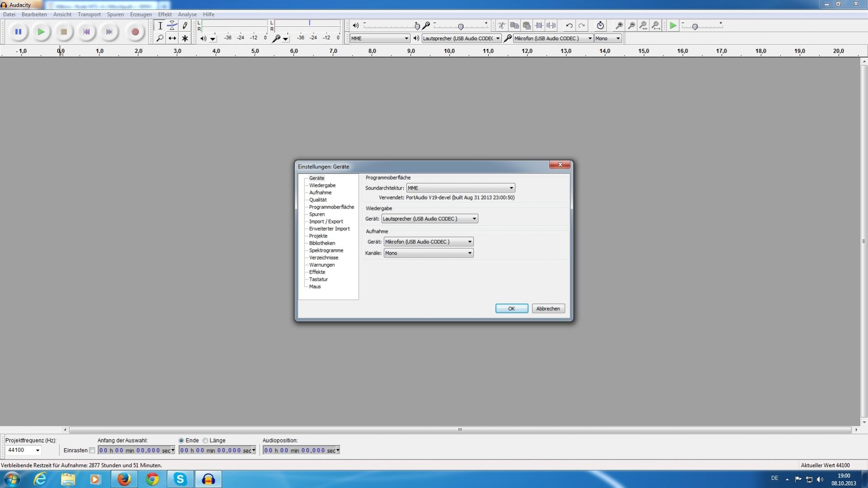
Task: Open the Datei menu
Action: (x=9, y=14)
